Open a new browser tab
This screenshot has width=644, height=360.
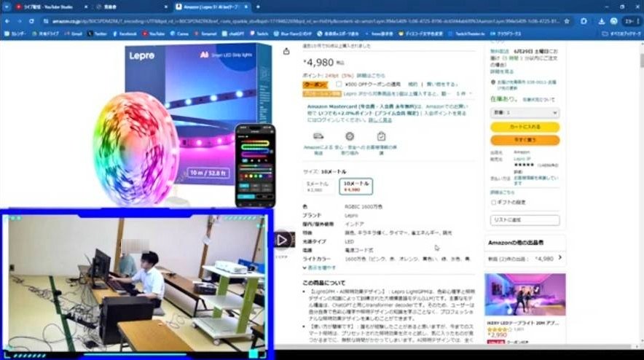(x=258, y=7)
